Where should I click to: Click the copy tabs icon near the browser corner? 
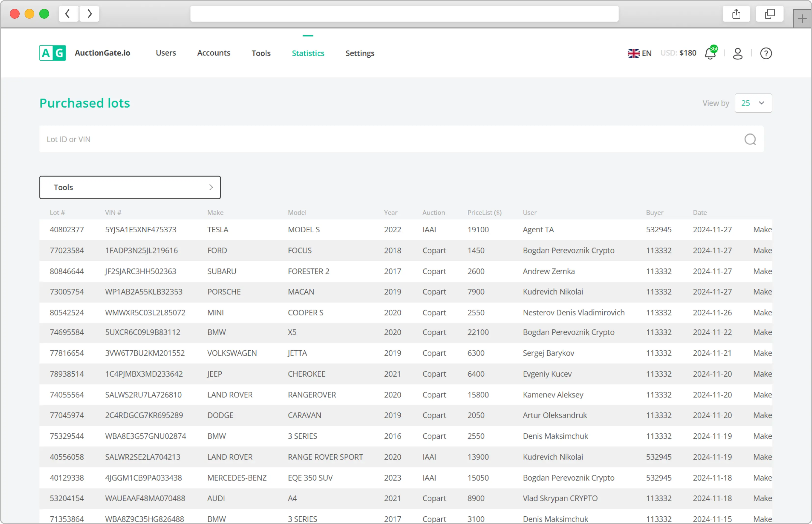click(x=770, y=13)
